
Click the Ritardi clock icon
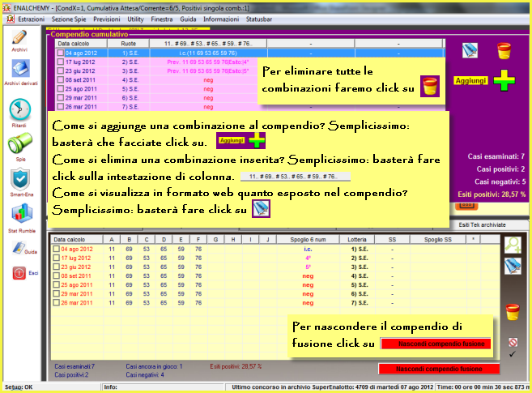20,110
